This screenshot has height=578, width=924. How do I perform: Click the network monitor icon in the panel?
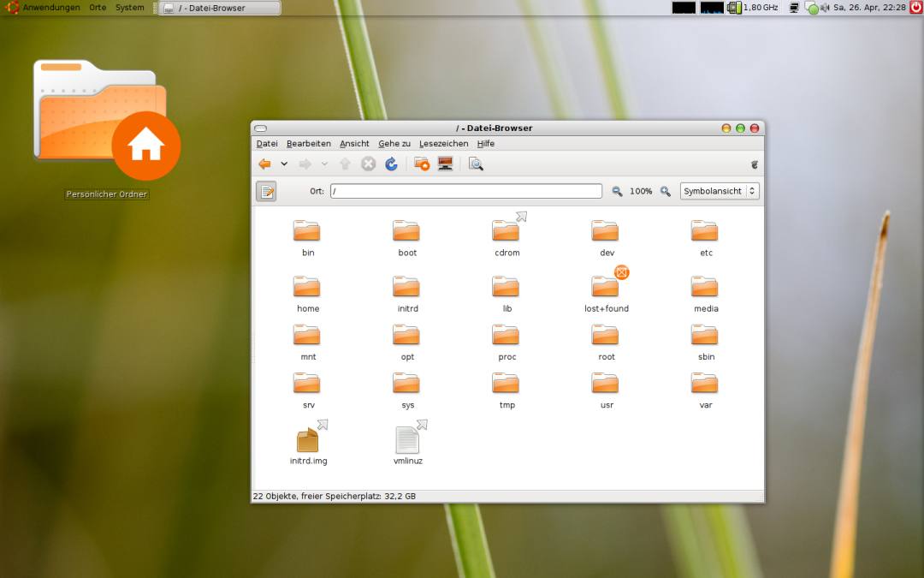[x=794, y=8]
